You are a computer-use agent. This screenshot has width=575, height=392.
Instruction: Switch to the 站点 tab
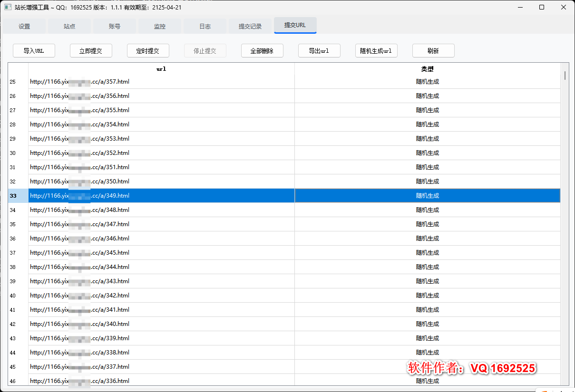pyautogui.click(x=69, y=27)
